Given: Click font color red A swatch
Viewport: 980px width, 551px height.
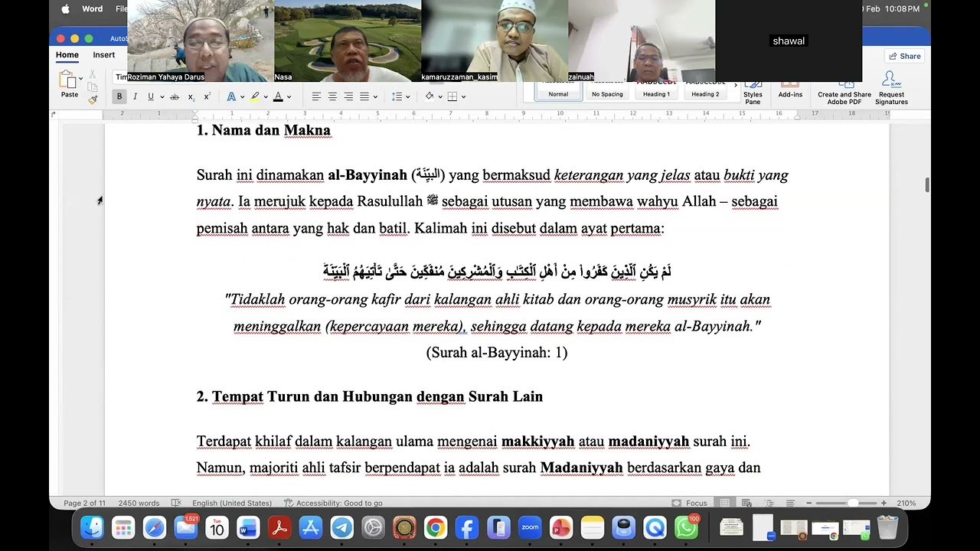Looking at the screenshot, I should click(x=278, y=96).
